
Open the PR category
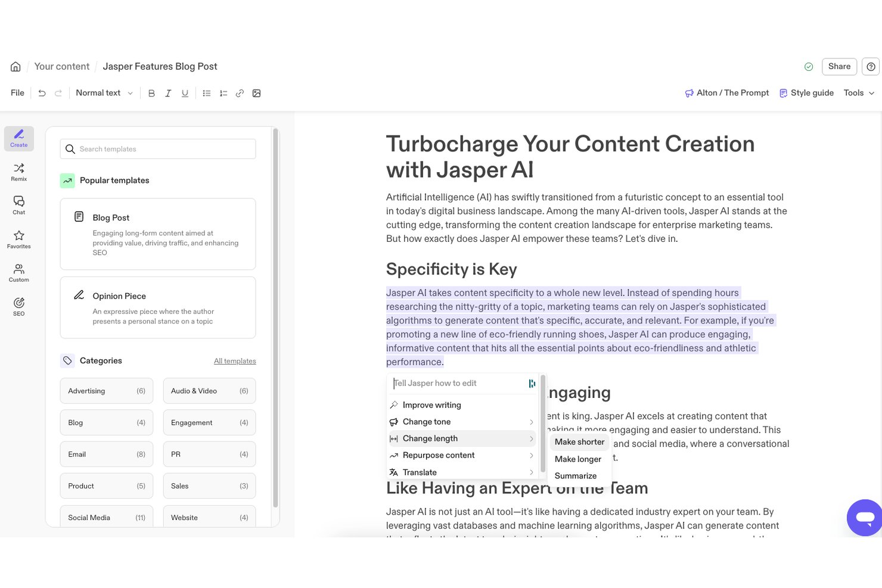tap(210, 454)
